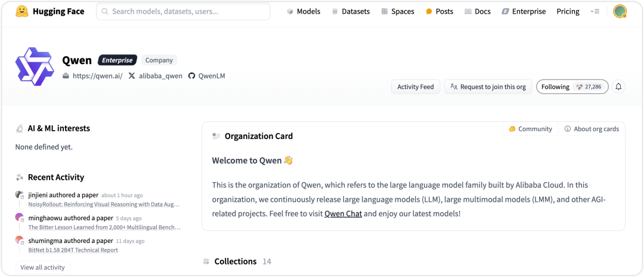Screen dimensions: 644x277
Task: Open the Qwen organization logo
Action: point(35,66)
